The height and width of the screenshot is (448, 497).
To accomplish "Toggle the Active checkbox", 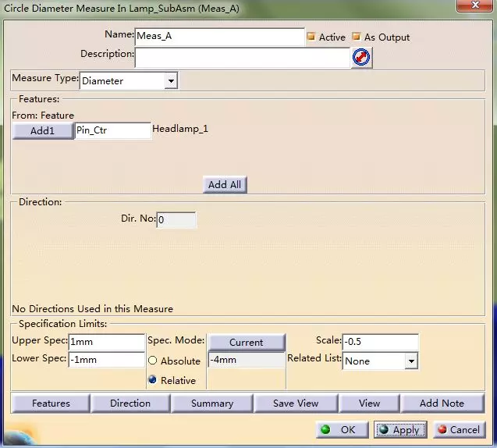I will (311, 37).
